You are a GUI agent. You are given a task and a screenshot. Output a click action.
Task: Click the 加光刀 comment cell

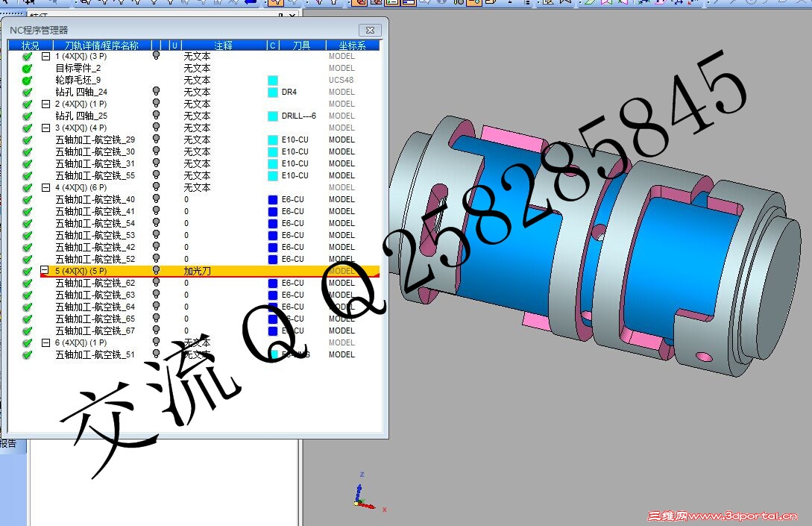point(198,271)
